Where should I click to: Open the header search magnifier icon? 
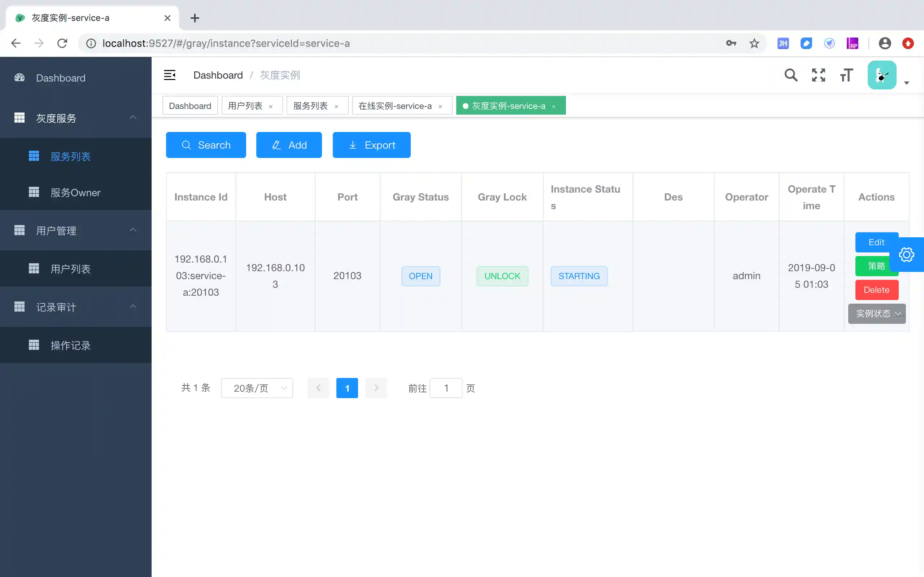click(791, 75)
